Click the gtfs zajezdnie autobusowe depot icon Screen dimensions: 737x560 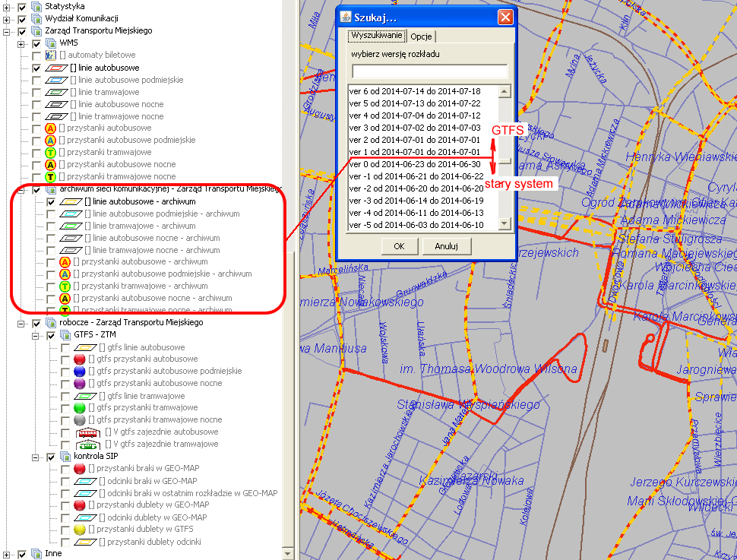(87, 432)
